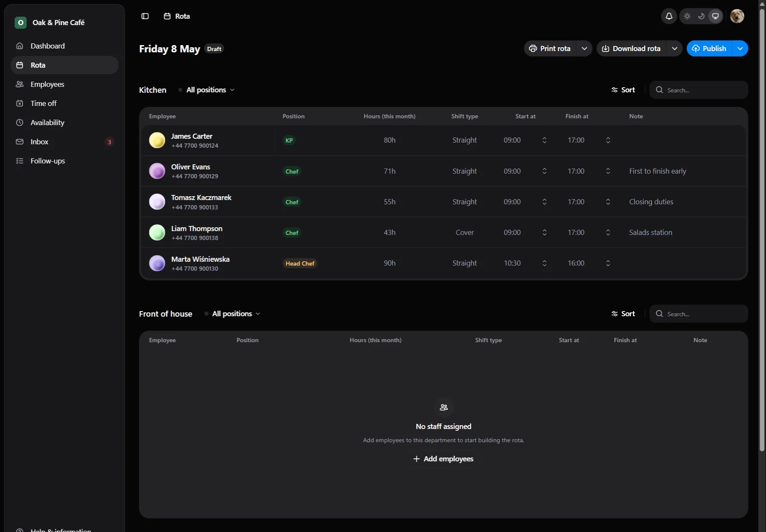Adjust James Carter's finish time stepper

point(608,140)
